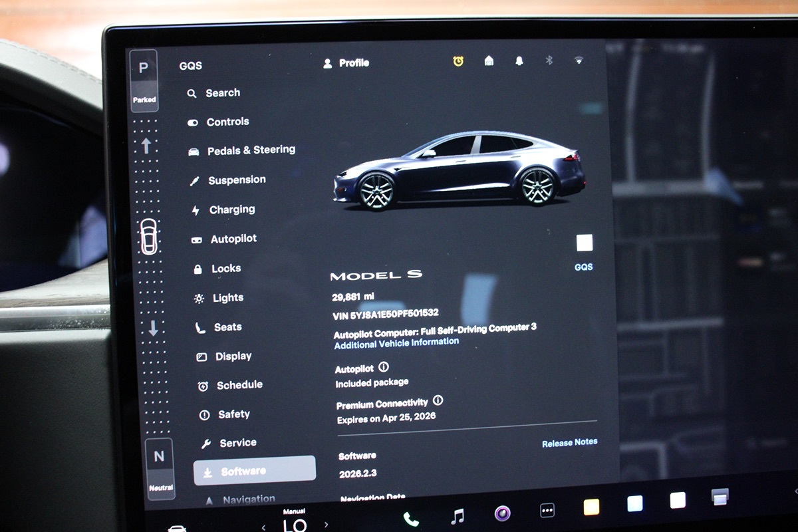798x532 pixels.
Task: Open the Search menu item
Action: click(x=213, y=93)
